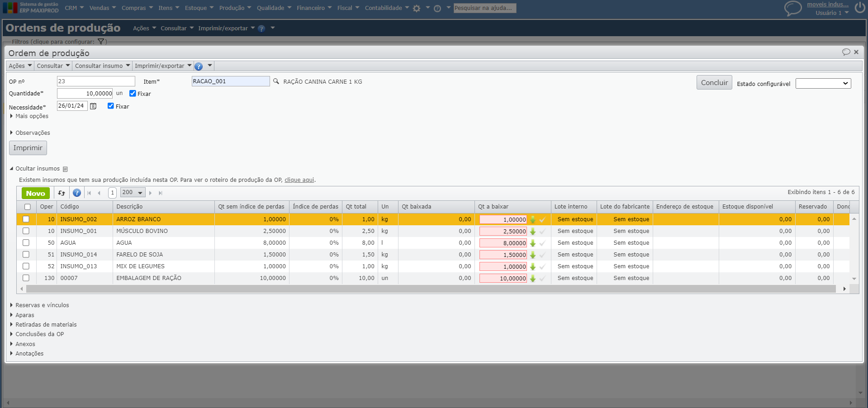Open the filter funnel icon

[x=101, y=42]
